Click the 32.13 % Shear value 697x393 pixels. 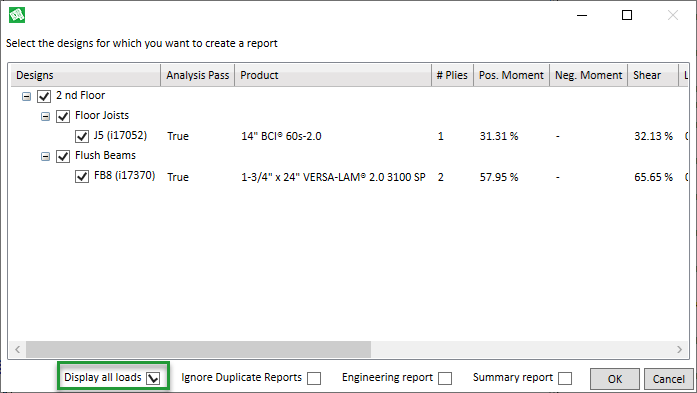[653, 136]
